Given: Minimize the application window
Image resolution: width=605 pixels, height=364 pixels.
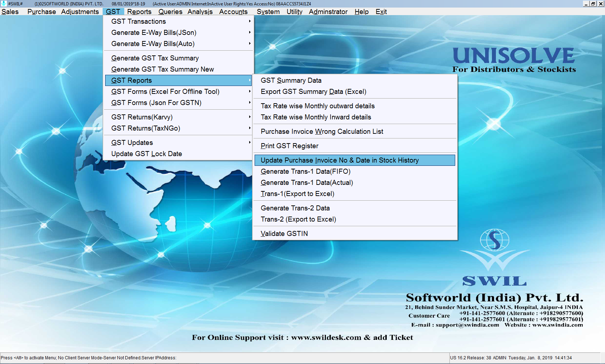Looking at the screenshot, I should click(586, 4).
